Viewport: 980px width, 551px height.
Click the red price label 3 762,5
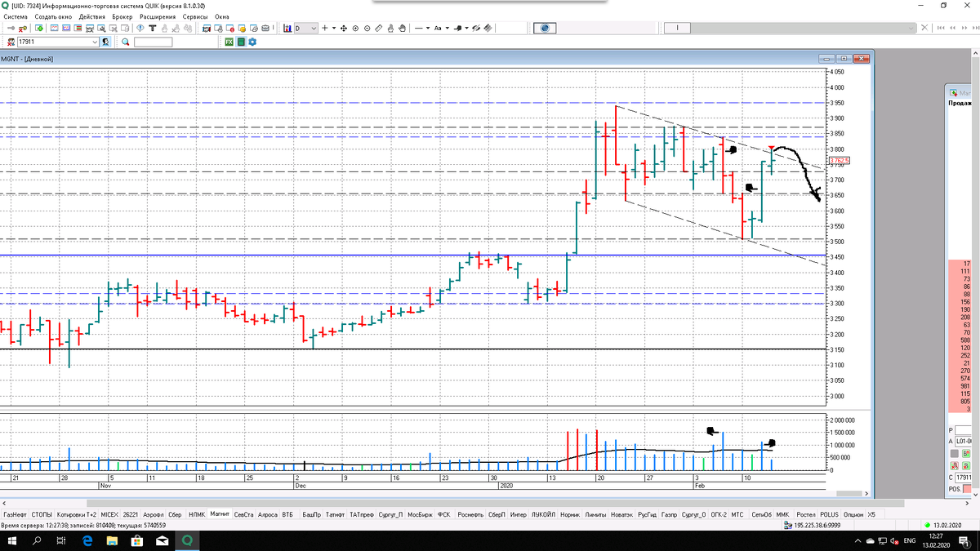(x=840, y=160)
